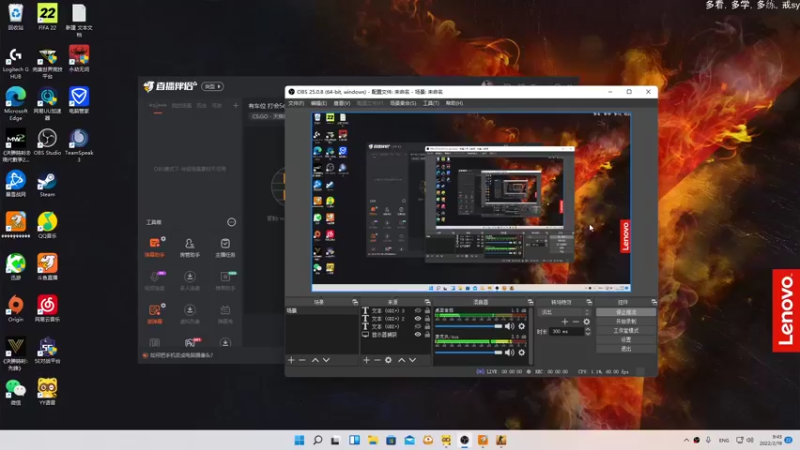800x450 pixels.
Task: Open 房管助手 tool in 直播伴侣 toolbox
Action: pos(190,247)
